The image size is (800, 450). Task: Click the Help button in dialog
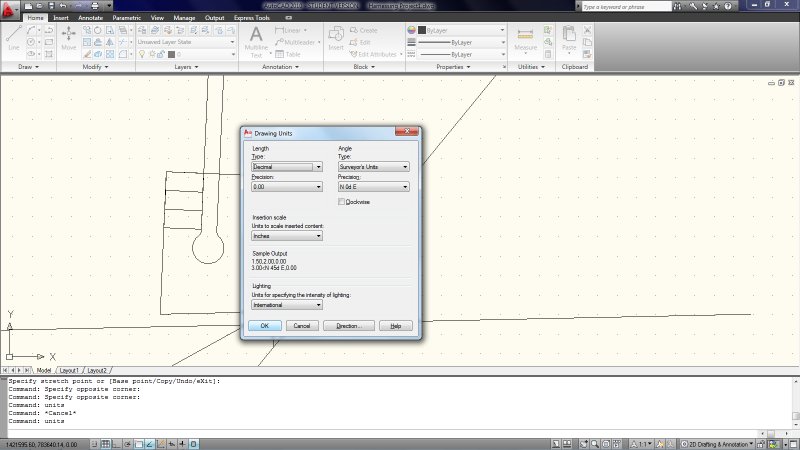tap(396, 326)
